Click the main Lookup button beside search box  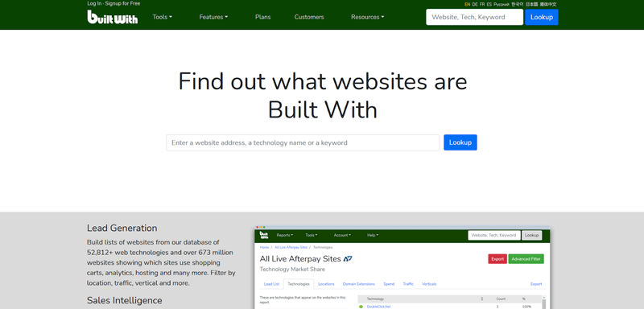(460, 142)
